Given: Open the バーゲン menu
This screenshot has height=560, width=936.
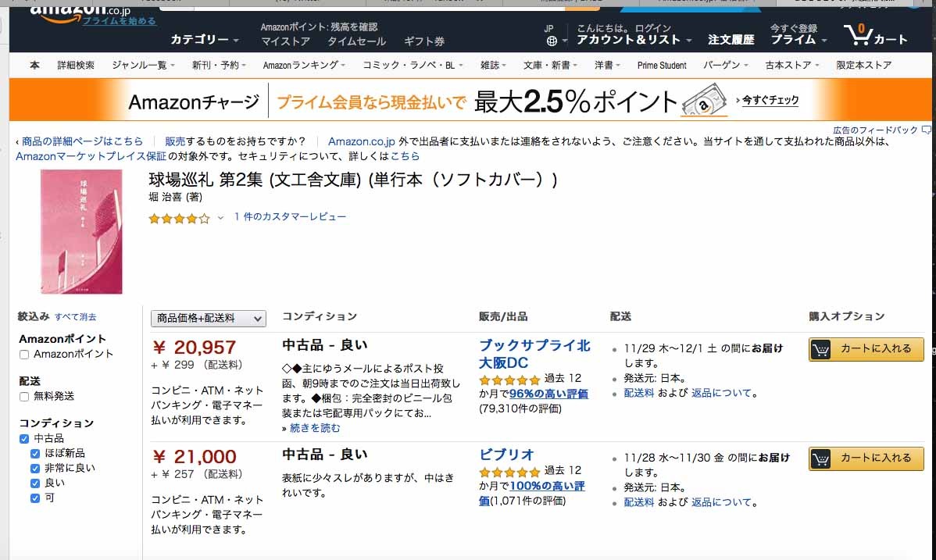Looking at the screenshot, I should pos(725,65).
